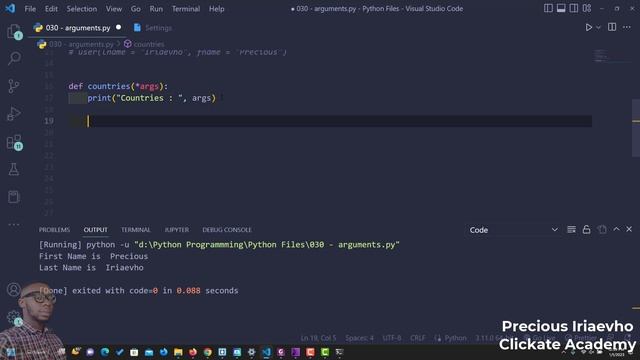This screenshot has width=640, height=360.
Task: Switch to the OUTPUT panel tab
Action: pos(96,230)
